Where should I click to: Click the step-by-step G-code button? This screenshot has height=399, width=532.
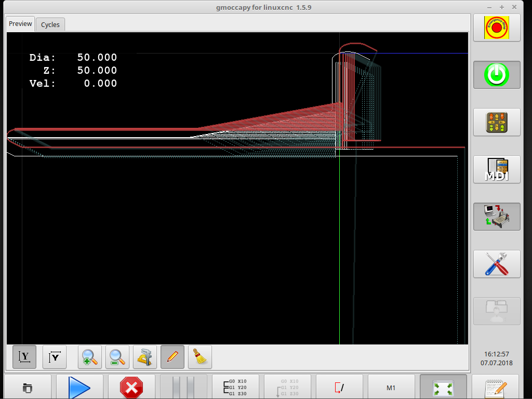tap(235, 387)
